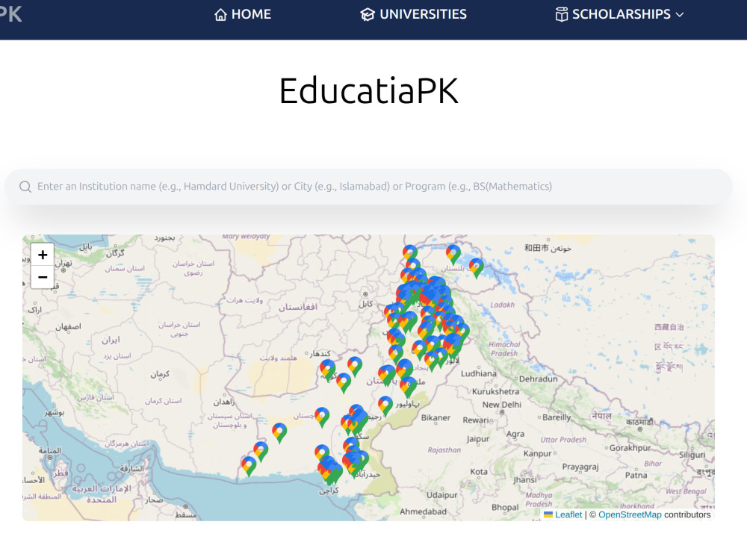Open the OpenStreetMap attribution link
This screenshot has height=560, width=747.
(x=630, y=514)
